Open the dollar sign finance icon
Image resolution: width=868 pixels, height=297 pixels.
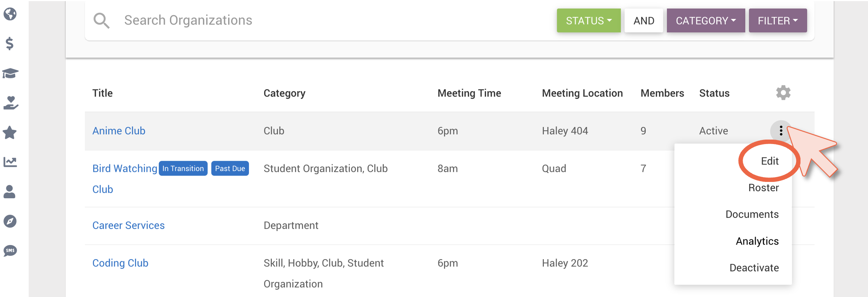coord(10,44)
